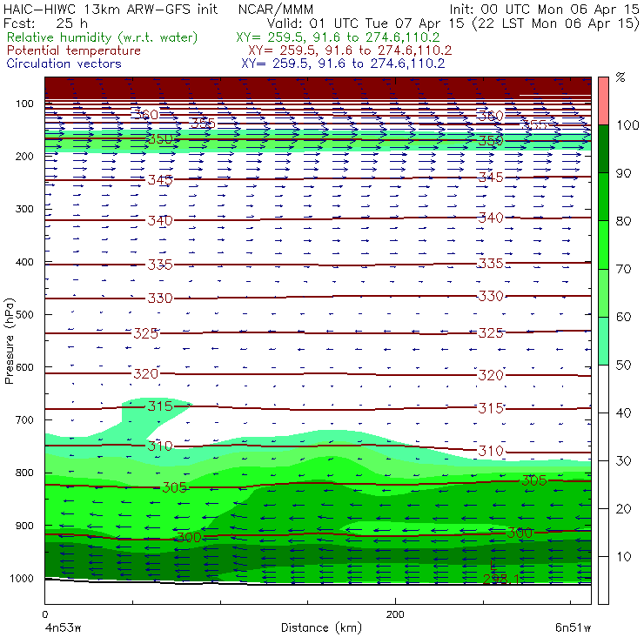Viewport: 644px width, 644px height.
Task: Click the 'Pressure (hPa)' axis label
Action: pyautogui.click(x=10, y=341)
